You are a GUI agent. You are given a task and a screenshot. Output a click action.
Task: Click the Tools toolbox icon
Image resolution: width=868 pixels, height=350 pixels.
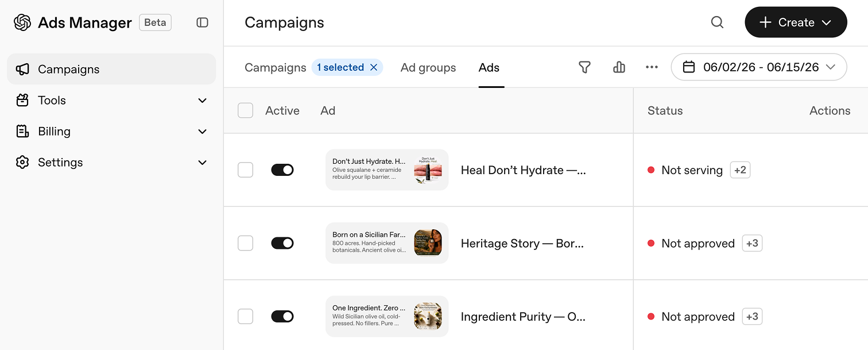[22, 100]
